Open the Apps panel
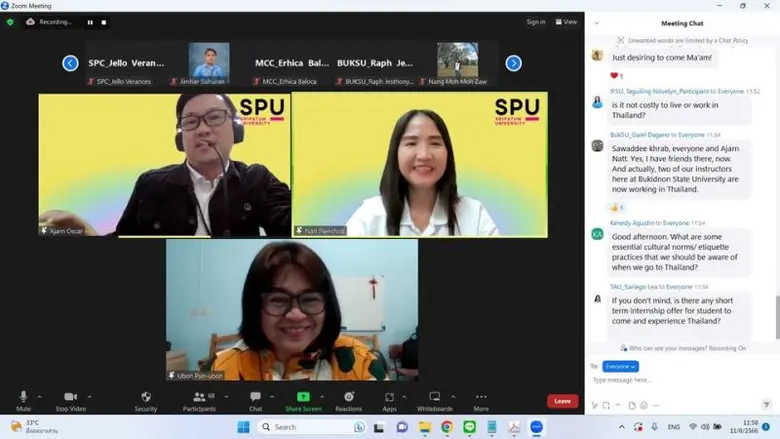 click(389, 398)
